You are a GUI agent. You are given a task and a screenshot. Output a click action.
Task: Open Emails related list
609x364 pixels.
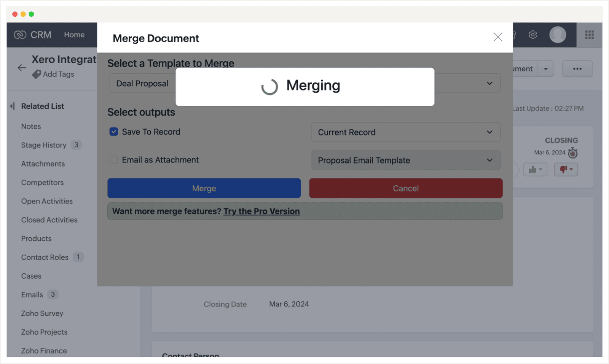pos(32,294)
